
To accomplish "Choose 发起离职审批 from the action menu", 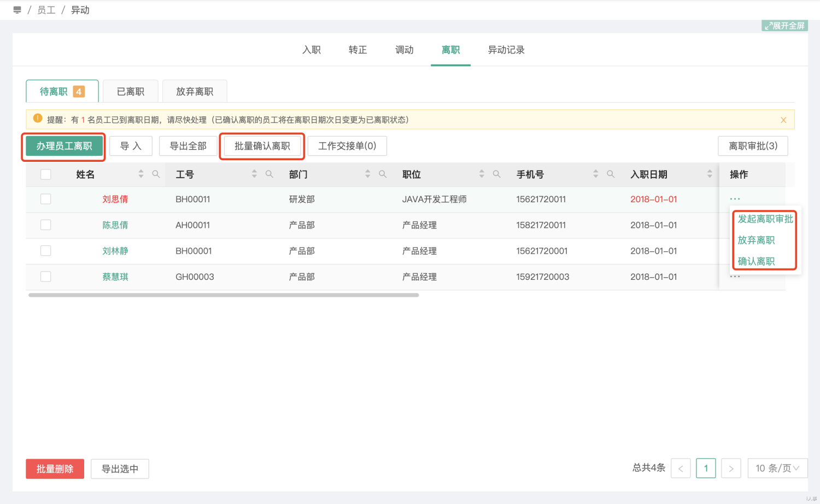I will (765, 219).
